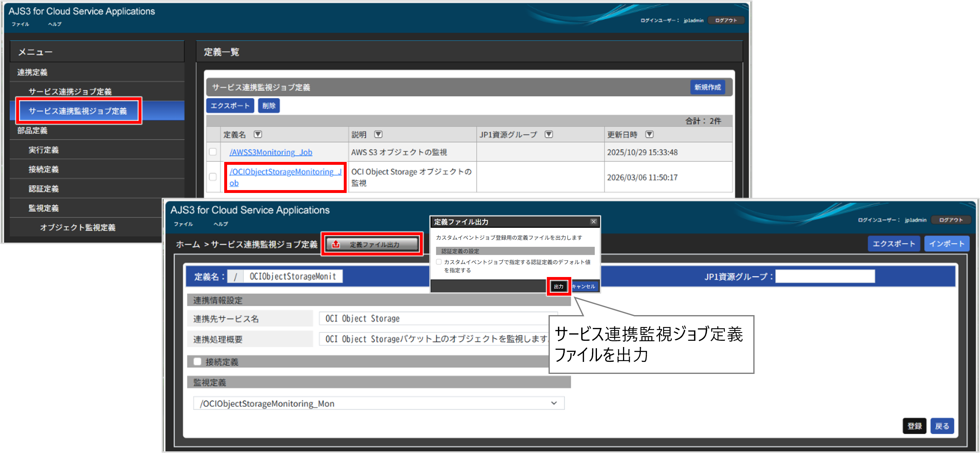Click 出力 in the dialog
Image resolution: width=980 pixels, height=453 pixels.
[x=558, y=286]
